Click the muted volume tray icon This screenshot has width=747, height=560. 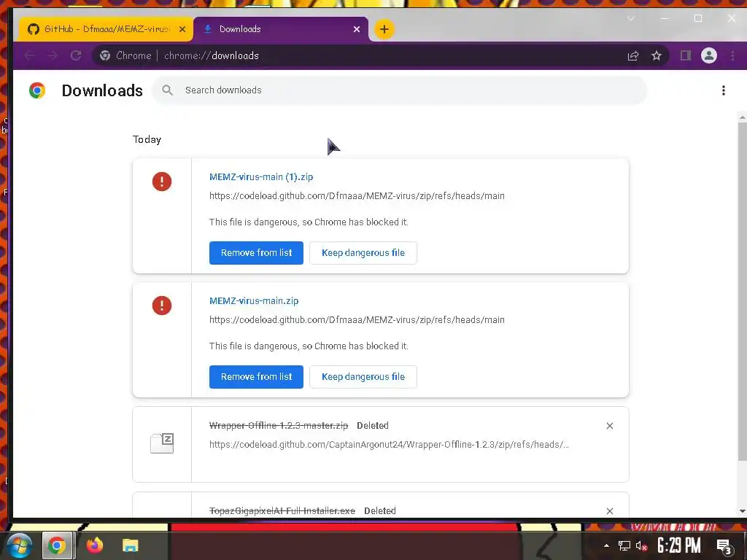click(642, 545)
